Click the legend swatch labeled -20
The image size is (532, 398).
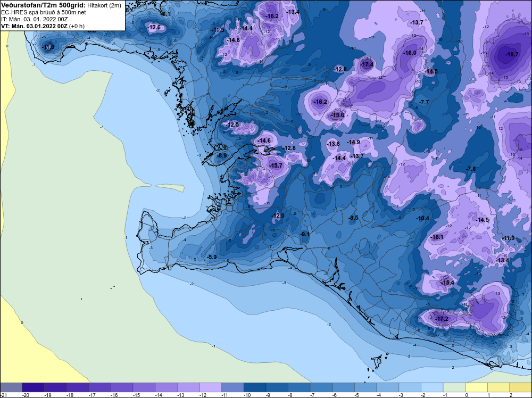coord(33,387)
